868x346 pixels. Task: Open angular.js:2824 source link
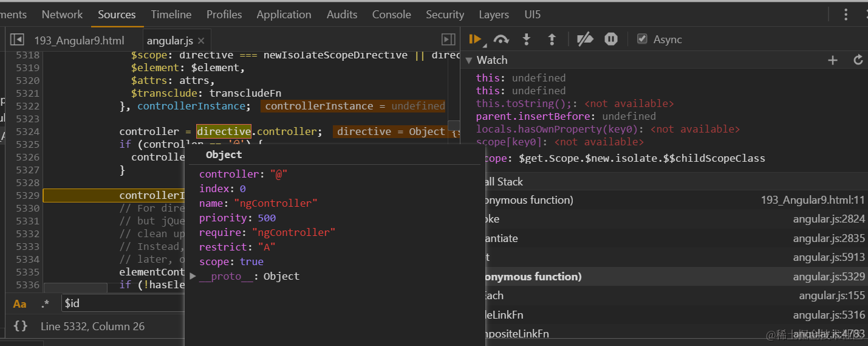(829, 219)
